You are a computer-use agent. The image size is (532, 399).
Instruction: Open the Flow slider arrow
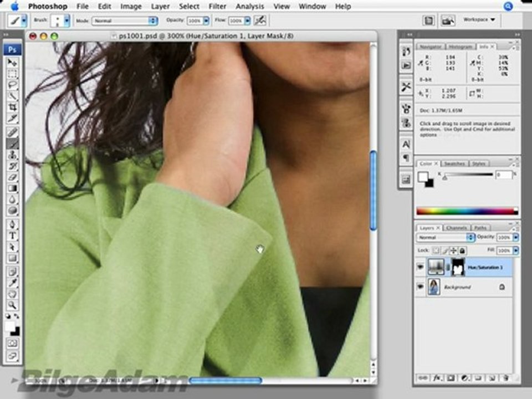pos(247,21)
